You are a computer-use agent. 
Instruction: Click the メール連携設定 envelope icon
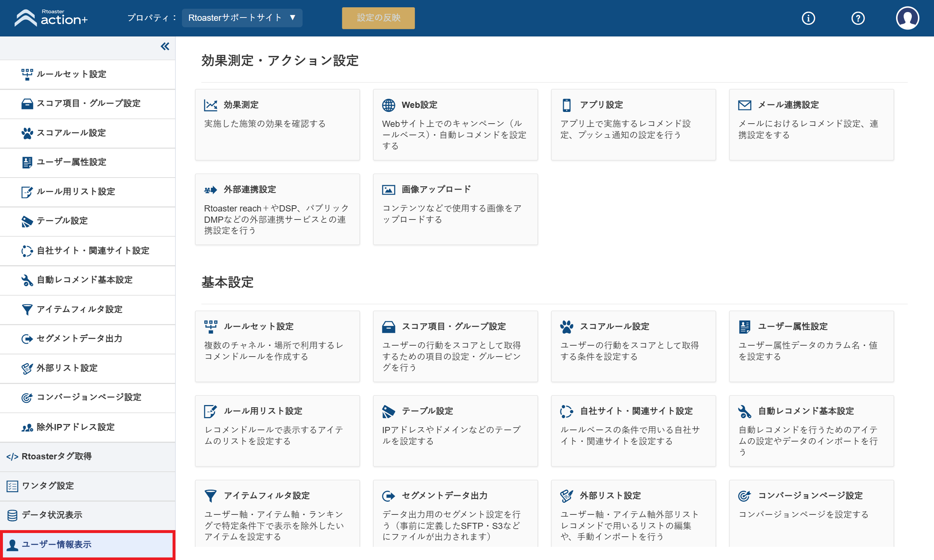pos(745,105)
